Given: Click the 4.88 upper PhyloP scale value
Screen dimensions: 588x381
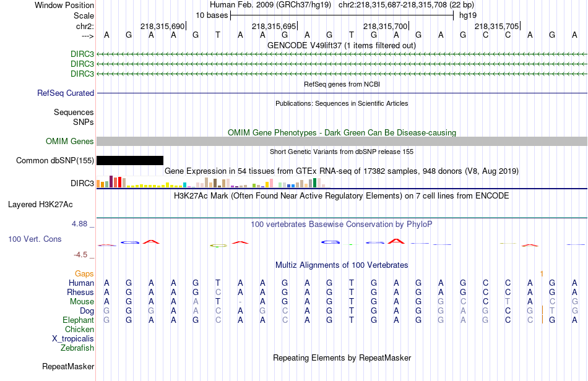Looking at the screenshot, I should tap(80, 224).
